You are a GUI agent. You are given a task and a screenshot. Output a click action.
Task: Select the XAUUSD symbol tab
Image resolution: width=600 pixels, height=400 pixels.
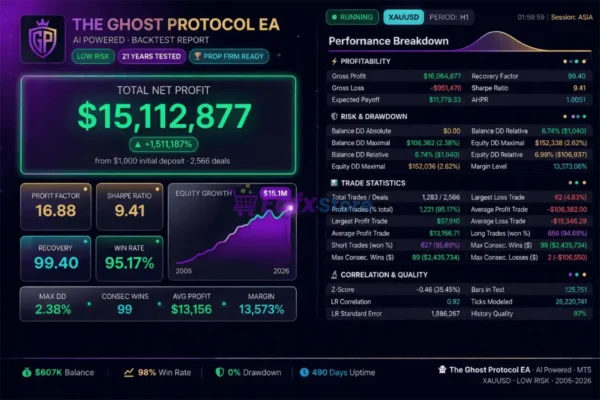tap(403, 17)
